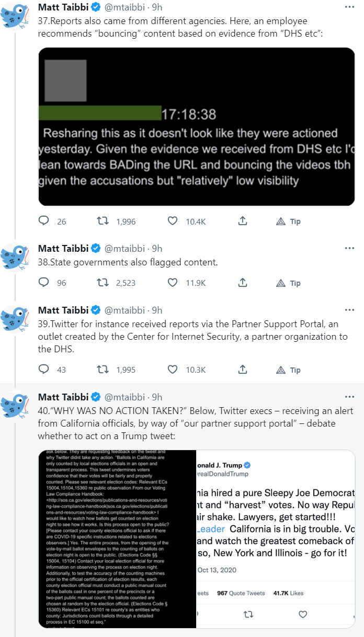Open the 9h timestamp of tweet 38
This screenshot has width=364, height=637.
(x=157, y=248)
